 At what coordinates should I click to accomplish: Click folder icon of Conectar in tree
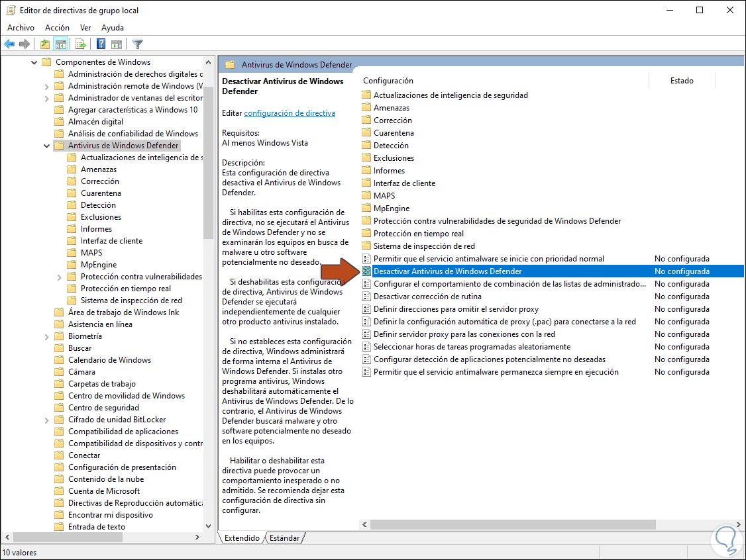click(59, 455)
